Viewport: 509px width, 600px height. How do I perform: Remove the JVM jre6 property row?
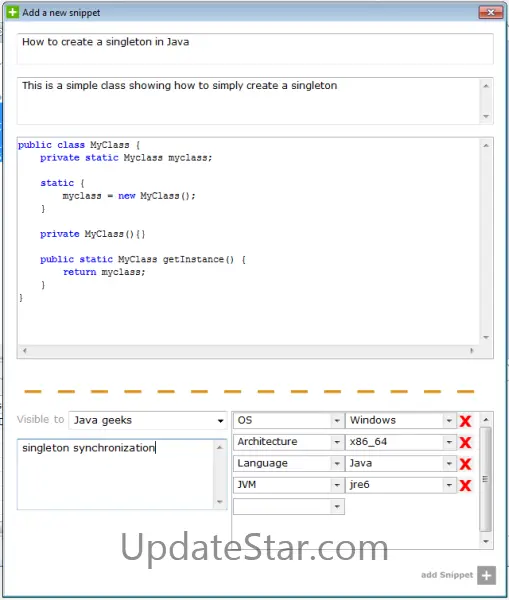click(465, 485)
